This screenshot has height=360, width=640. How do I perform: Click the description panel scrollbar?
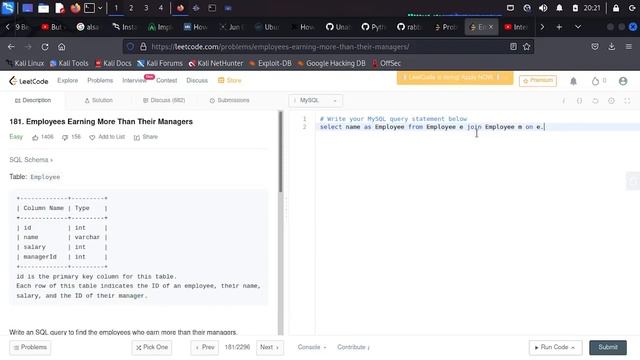click(x=280, y=151)
